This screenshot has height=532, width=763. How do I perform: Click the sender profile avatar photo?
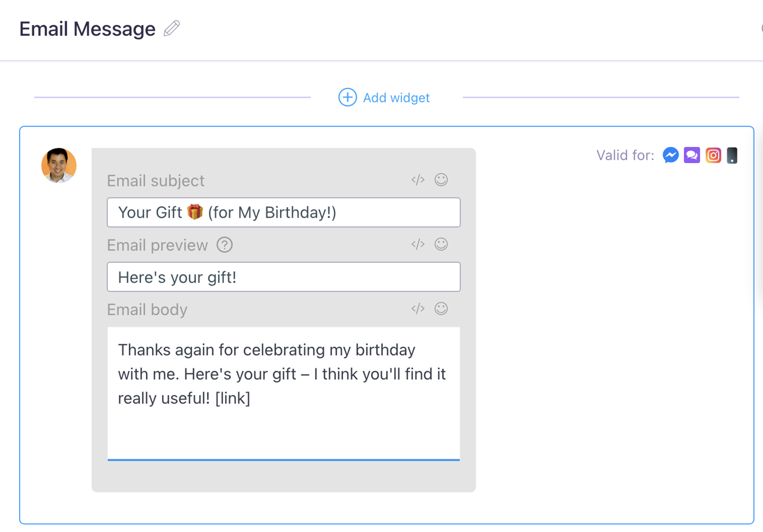(x=59, y=165)
